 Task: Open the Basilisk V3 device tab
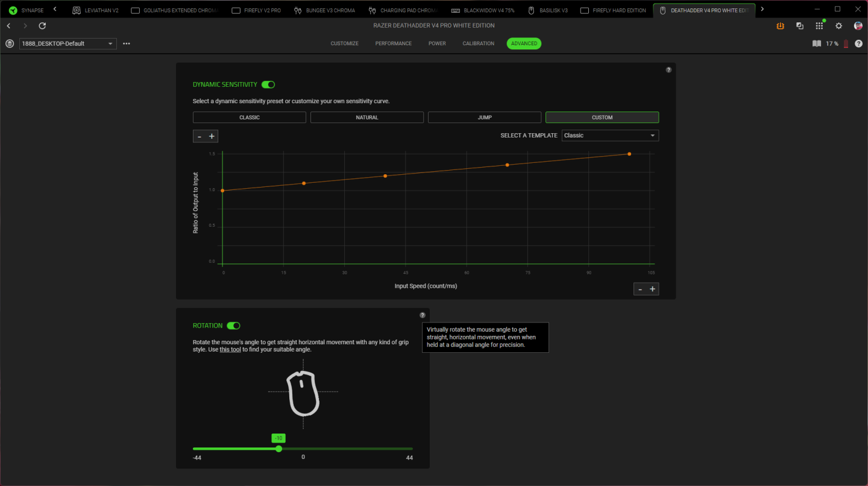(548, 10)
